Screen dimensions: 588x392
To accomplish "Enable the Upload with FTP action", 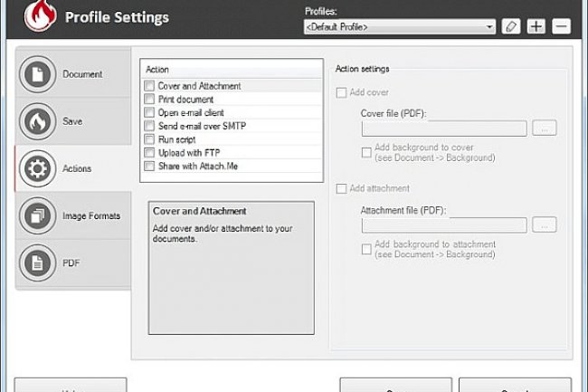I will click(149, 153).
